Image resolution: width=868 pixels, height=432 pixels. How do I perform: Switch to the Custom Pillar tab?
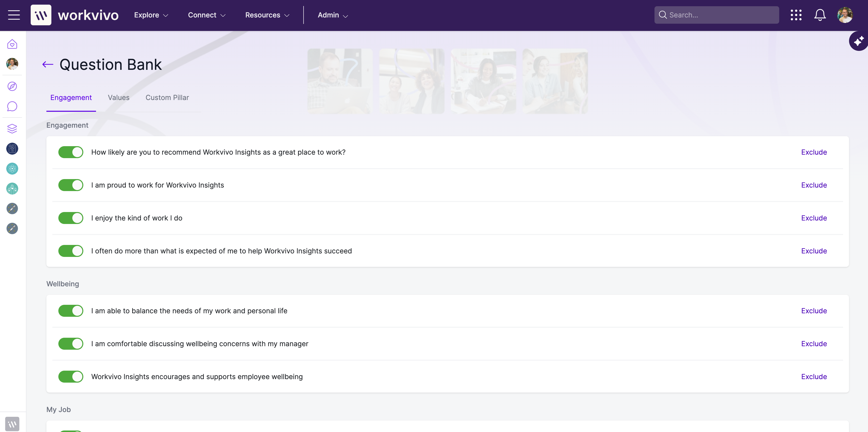(167, 97)
